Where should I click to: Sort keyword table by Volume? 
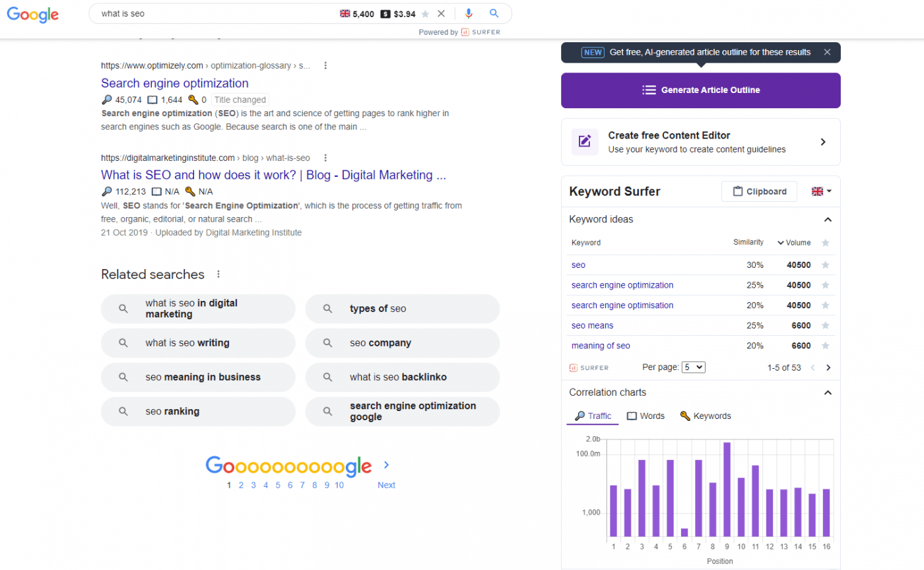coord(794,243)
